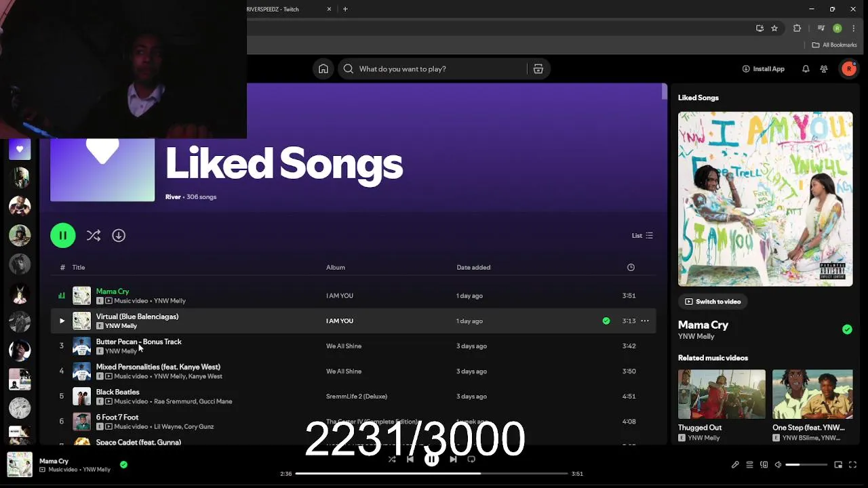Open I AM YOU album on Mama Cry row
The height and width of the screenshot is (488, 868).
[x=339, y=296]
